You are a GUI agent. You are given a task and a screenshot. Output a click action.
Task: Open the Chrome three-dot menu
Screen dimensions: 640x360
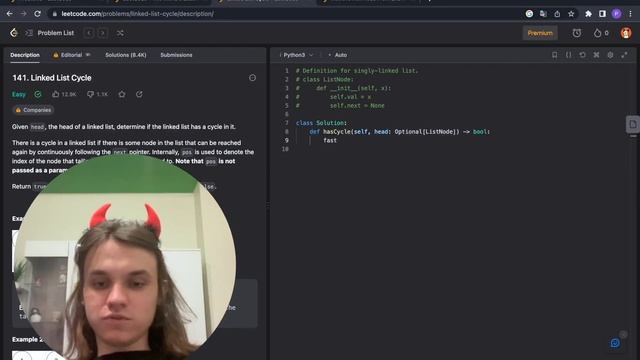[x=631, y=14]
